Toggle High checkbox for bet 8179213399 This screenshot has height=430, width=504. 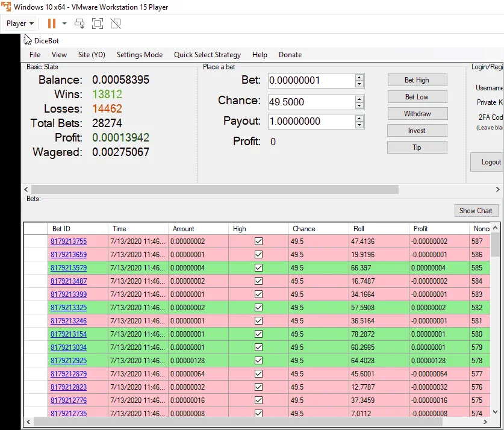point(258,294)
